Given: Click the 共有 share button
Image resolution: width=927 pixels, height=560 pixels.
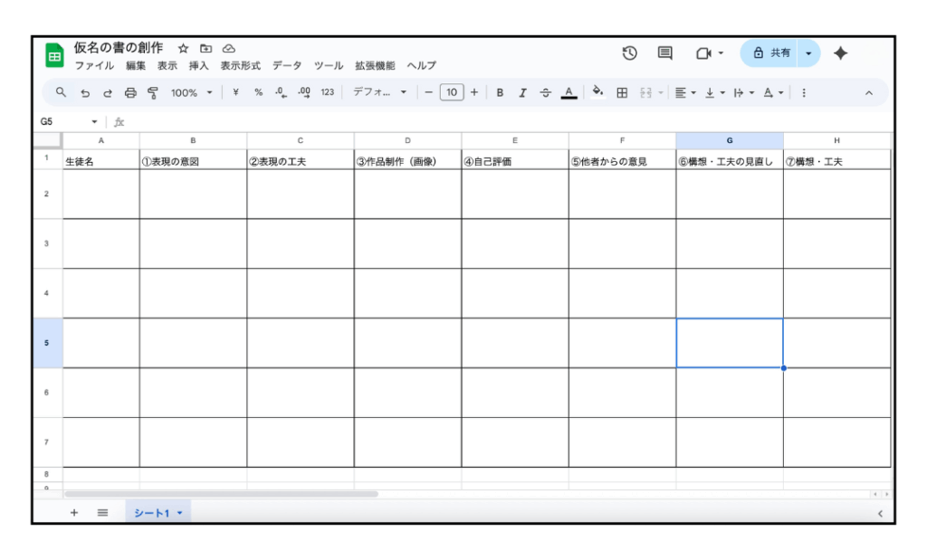Looking at the screenshot, I should pos(770,53).
